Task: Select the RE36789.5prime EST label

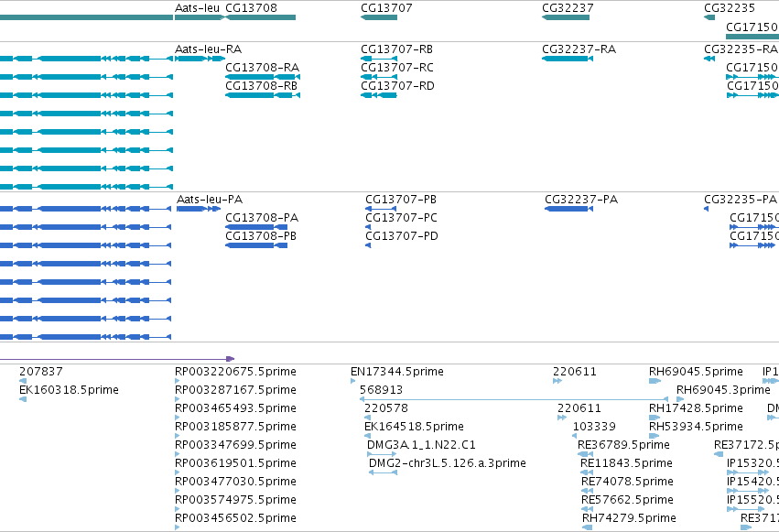Action: tap(623, 445)
